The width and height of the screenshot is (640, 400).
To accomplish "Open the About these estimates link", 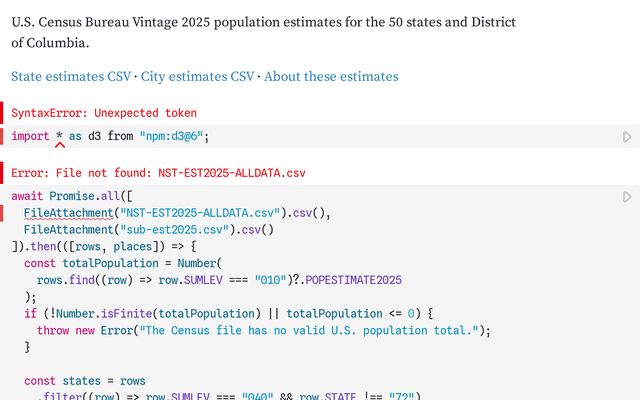I will [x=331, y=76].
